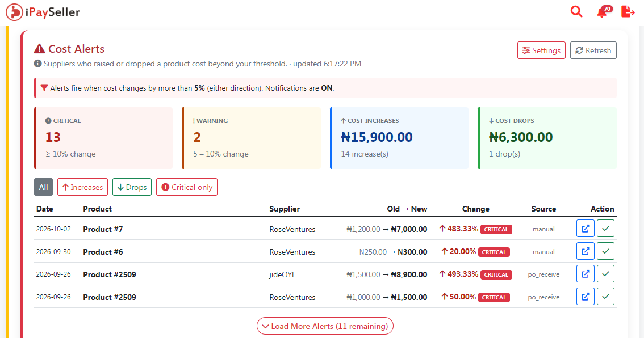Show All alerts filter
This screenshot has height=338, width=644.
pyautogui.click(x=44, y=187)
